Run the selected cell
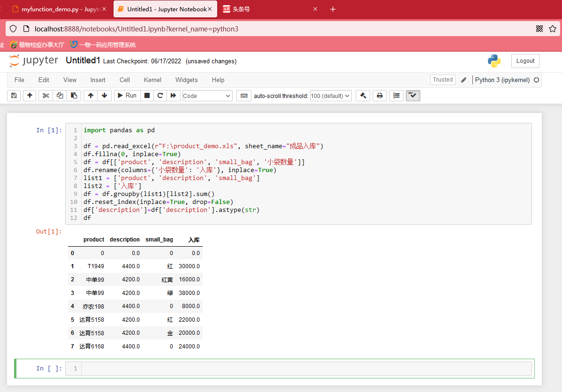The height and width of the screenshot is (392, 562). point(127,96)
